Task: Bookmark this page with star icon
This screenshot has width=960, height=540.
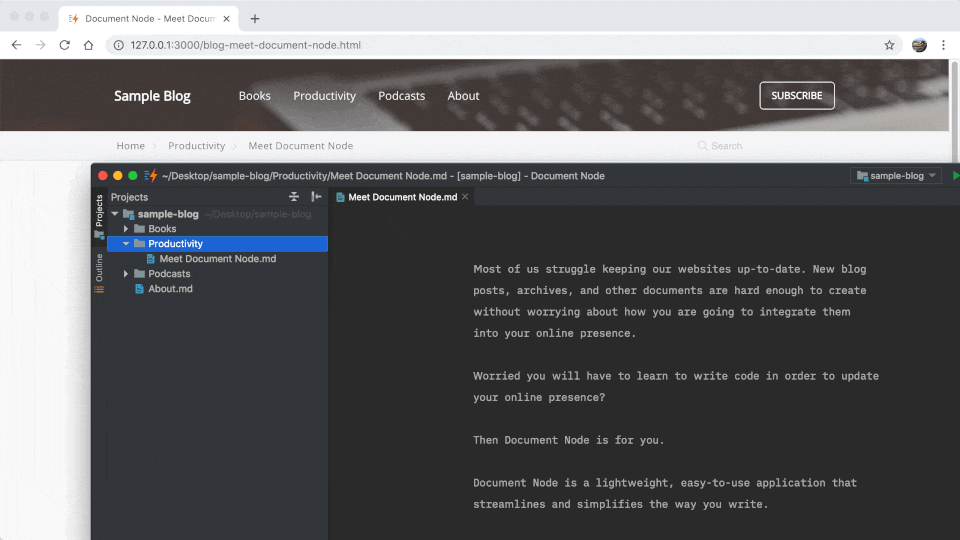Action: pyautogui.click(x=889, y=45)
